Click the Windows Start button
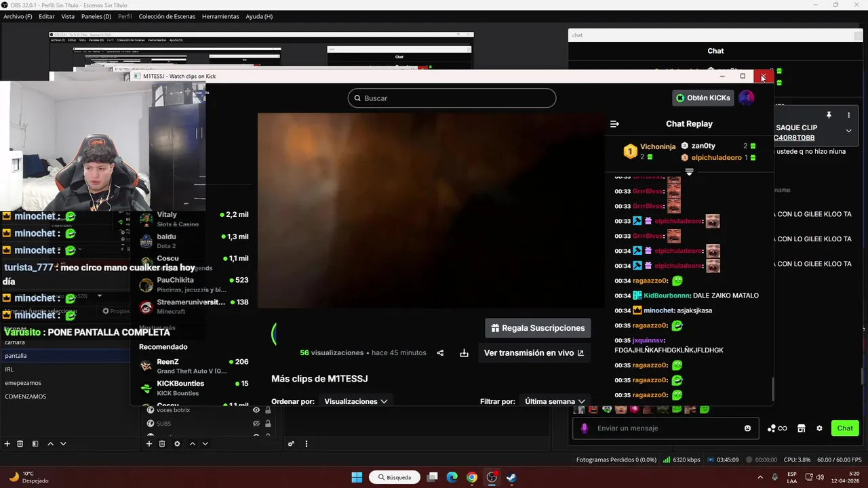 pos(357,477)
